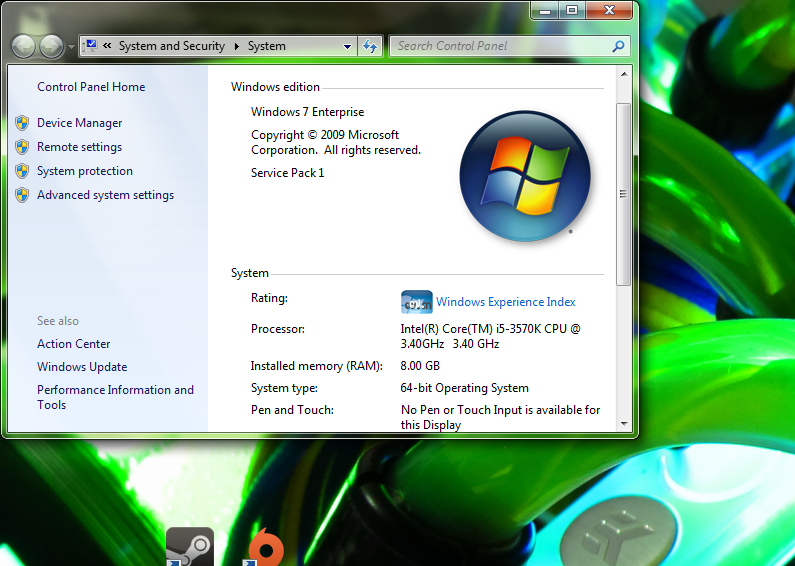Viewport: 795px width, 566px height.
Task: Open Advanced system settings link
Action: 105,195
